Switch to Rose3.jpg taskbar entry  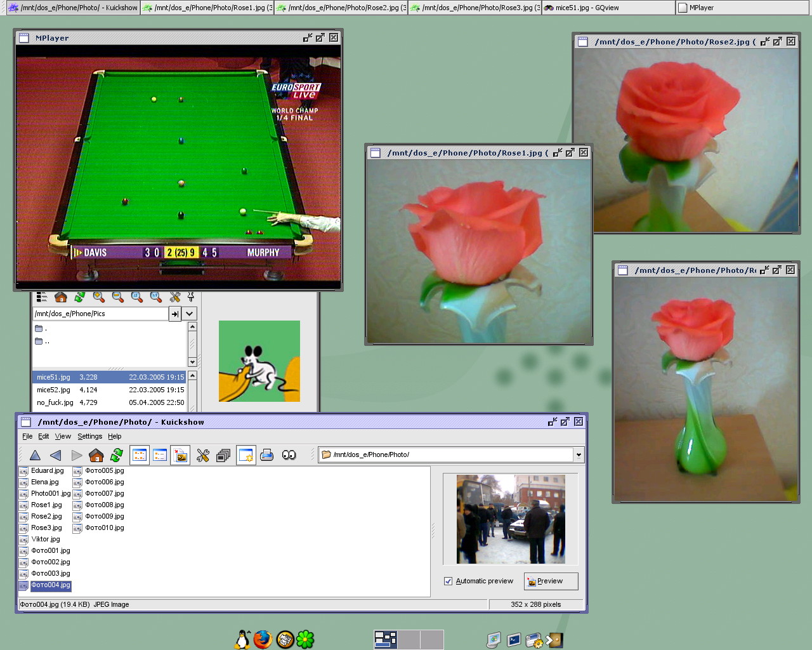pos(475,8)
